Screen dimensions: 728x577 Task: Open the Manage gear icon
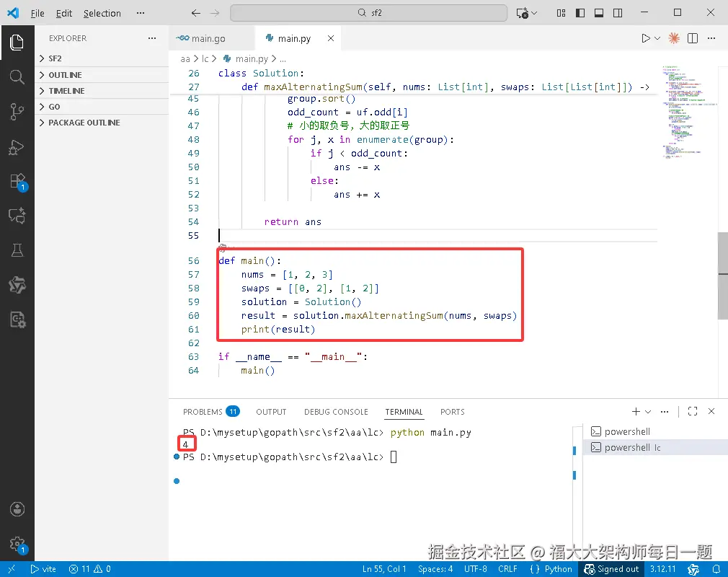point(17,544)
